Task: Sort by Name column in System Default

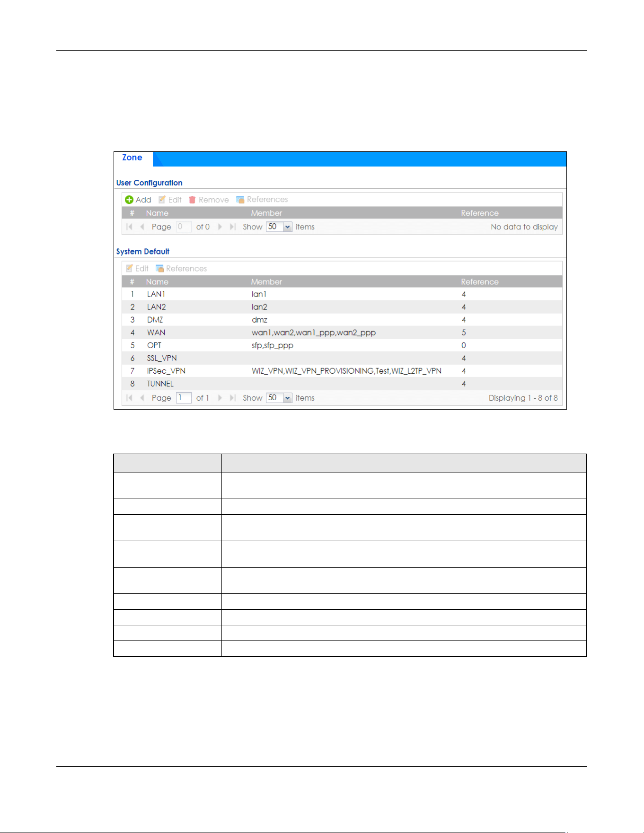Action: coord(157,281)
